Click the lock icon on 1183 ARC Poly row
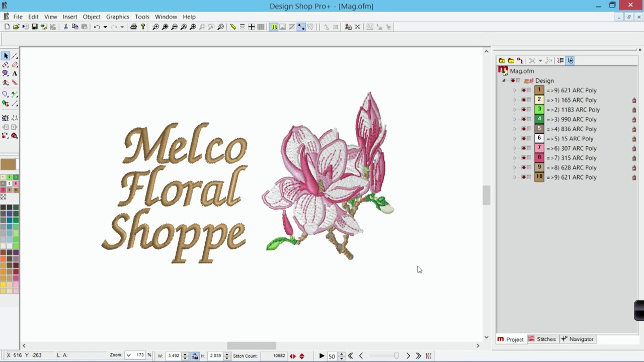 (634, 110)
